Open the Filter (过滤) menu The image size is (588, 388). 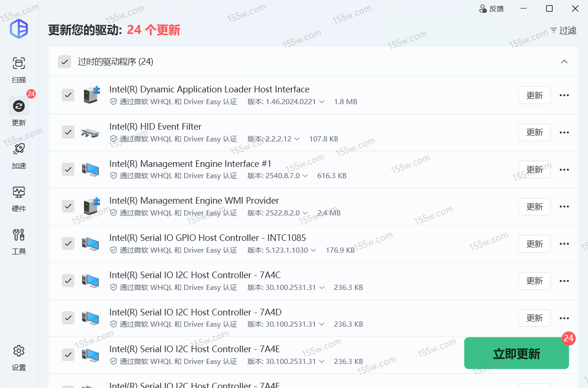click(x=563, y=31)
